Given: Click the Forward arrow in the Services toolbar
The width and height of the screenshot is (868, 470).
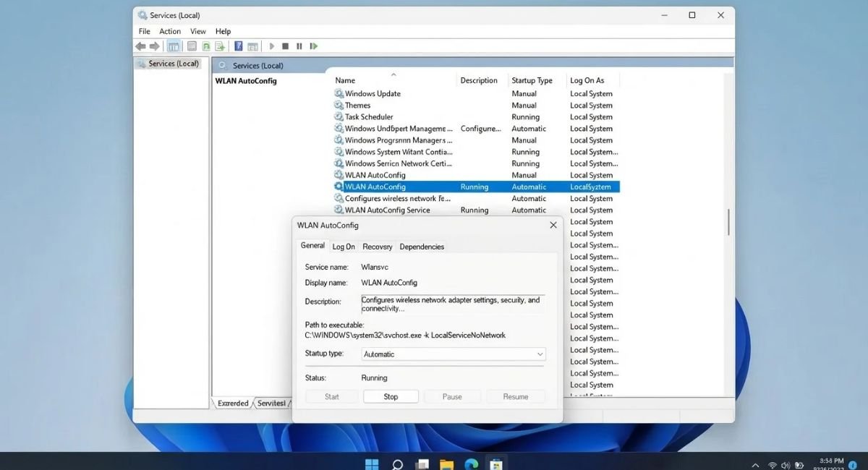Looking at the screenshot, I should [x=154, y=46].
